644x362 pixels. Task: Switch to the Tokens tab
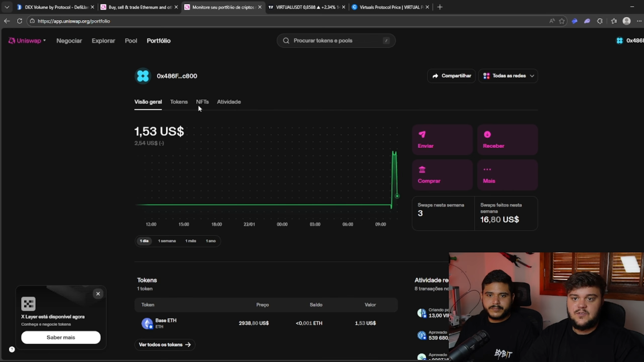pos(179,102)
